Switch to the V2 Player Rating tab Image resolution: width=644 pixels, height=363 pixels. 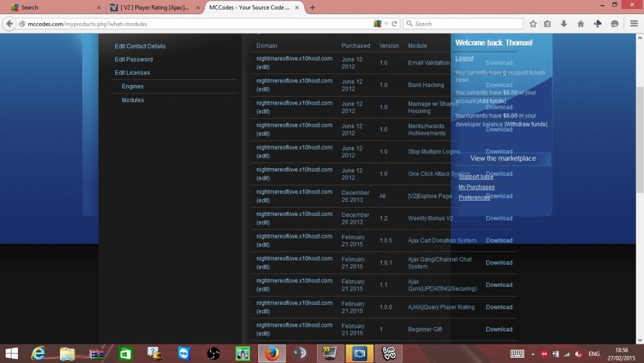[x=153, y=8]
